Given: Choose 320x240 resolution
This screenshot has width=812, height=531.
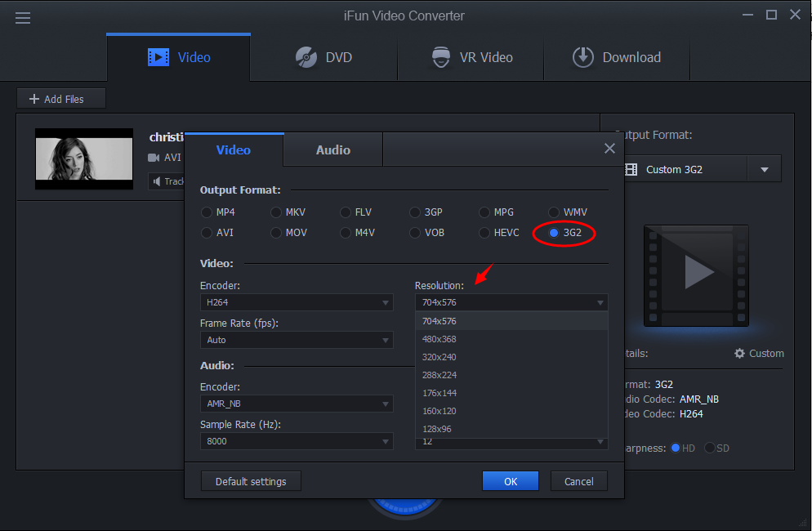Looking at the screenshot, I should pyautogui.click(x=511, y=357).
